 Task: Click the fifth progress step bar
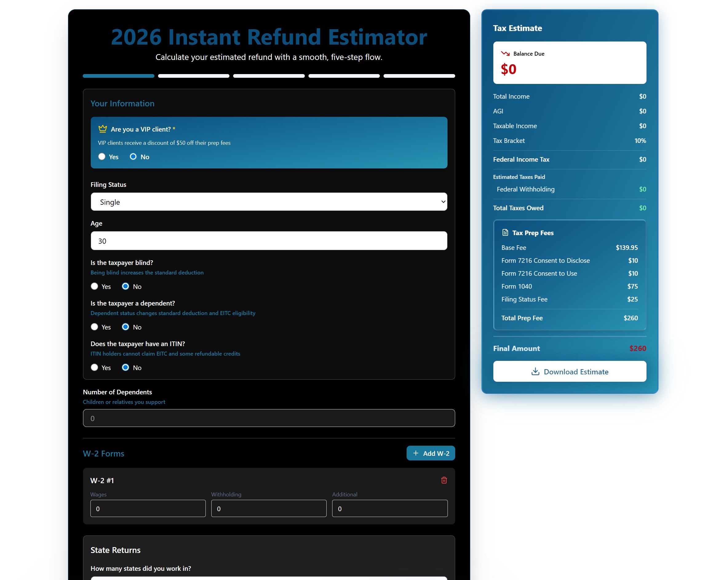point(419,76)
